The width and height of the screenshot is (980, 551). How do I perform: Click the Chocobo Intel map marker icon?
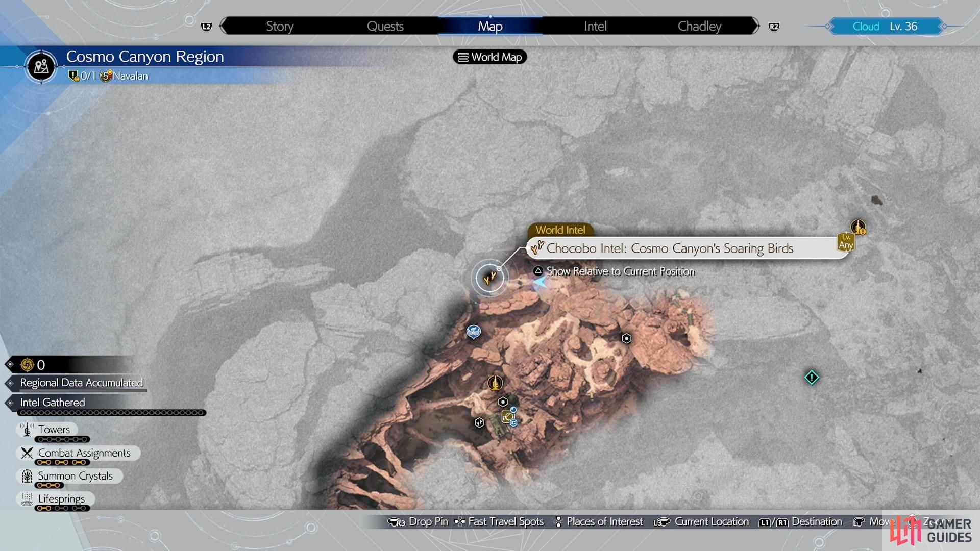(x=491, y=277)
